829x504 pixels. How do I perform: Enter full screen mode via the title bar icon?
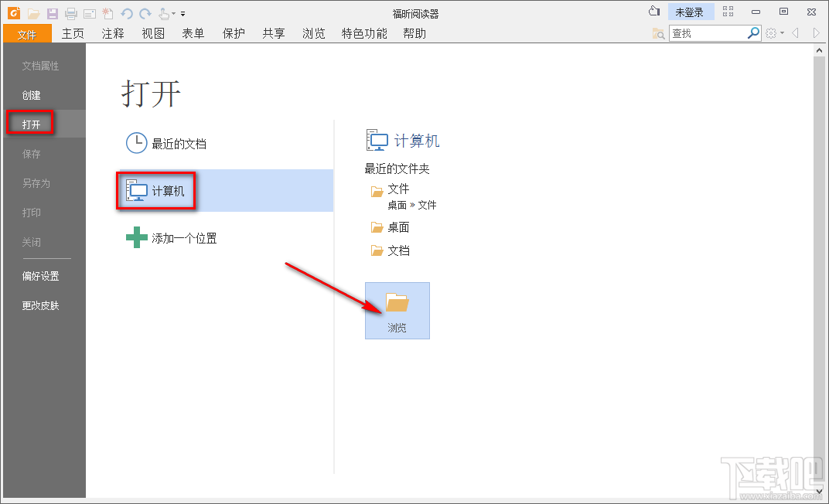coord(728,11)
